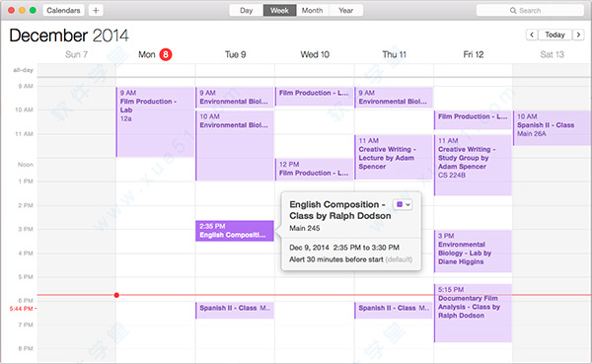Select the 2:35 PM English Composition event
The width and height of the screenshot is (592, 364).
tap(235, 231)
